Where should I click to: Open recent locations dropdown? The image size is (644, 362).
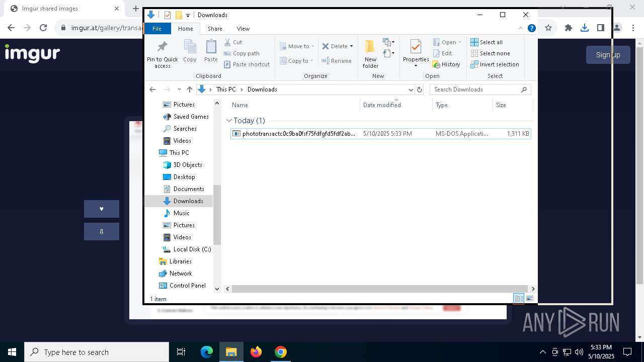pos(179,89)
